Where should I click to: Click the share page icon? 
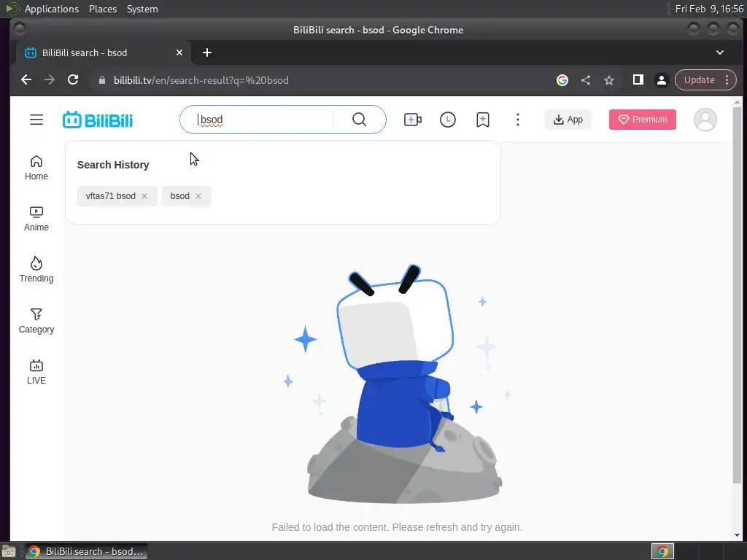pyautogui.click(x=586, y=80)
